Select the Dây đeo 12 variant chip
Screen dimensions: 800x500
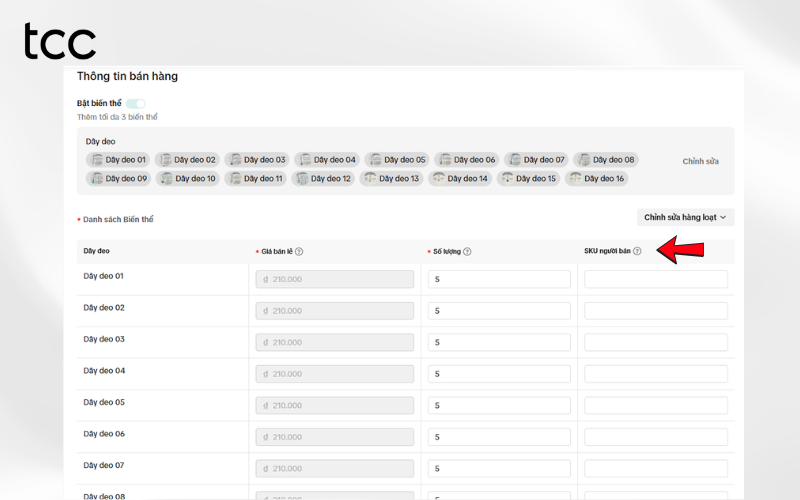pos(323,179)
